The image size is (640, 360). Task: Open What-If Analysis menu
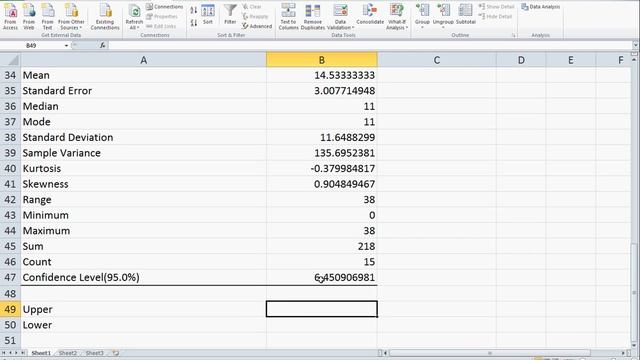(x=397, y=16)
